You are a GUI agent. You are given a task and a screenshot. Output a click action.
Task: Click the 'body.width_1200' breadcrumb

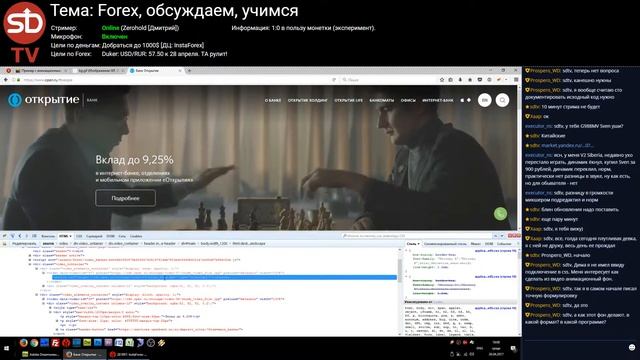point(214,243)
